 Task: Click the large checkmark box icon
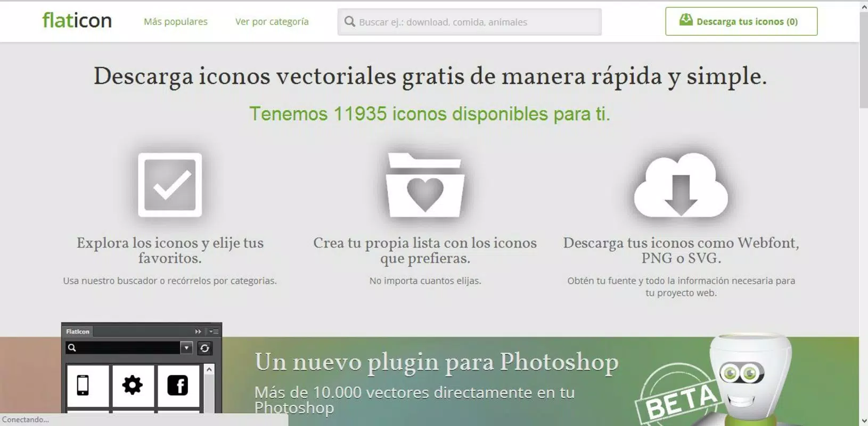pyautogui.click(x=170, y=185)
